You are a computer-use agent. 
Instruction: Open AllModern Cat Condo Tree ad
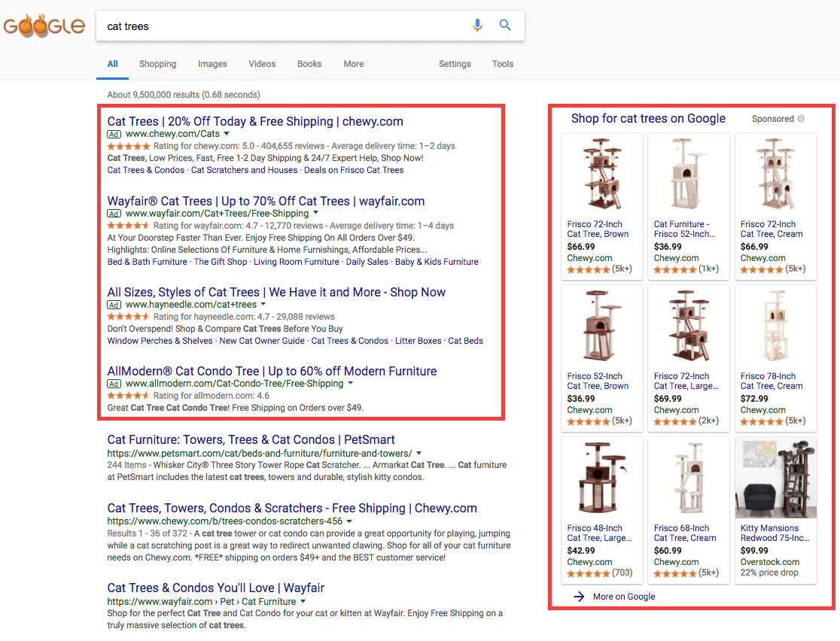272,371
